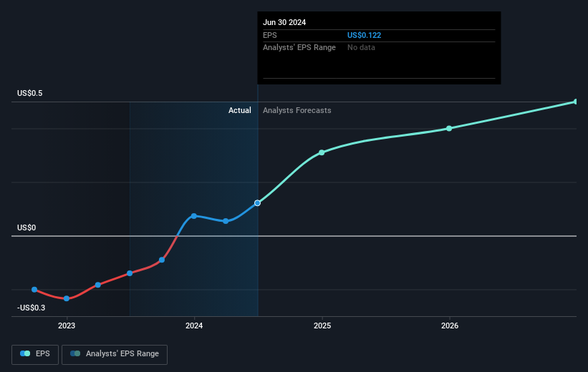This screenshot has height=372, width=588.
Task: Click the EPS point just below zero line
Action: pyautogui.click(x=162, y=260)
